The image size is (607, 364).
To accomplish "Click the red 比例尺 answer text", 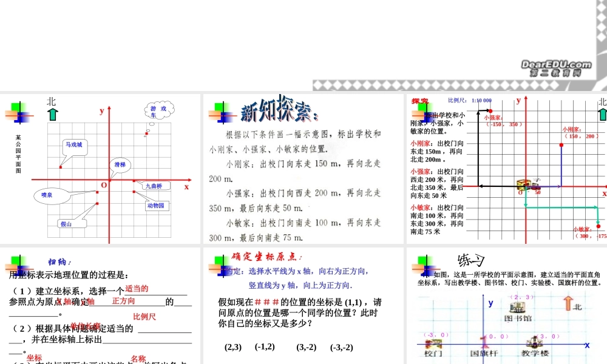I will 144,317.
